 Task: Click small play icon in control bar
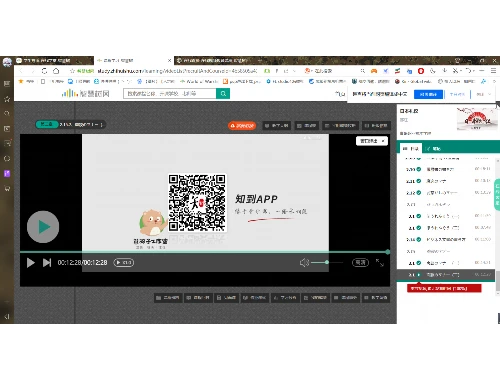pos(31,263)
